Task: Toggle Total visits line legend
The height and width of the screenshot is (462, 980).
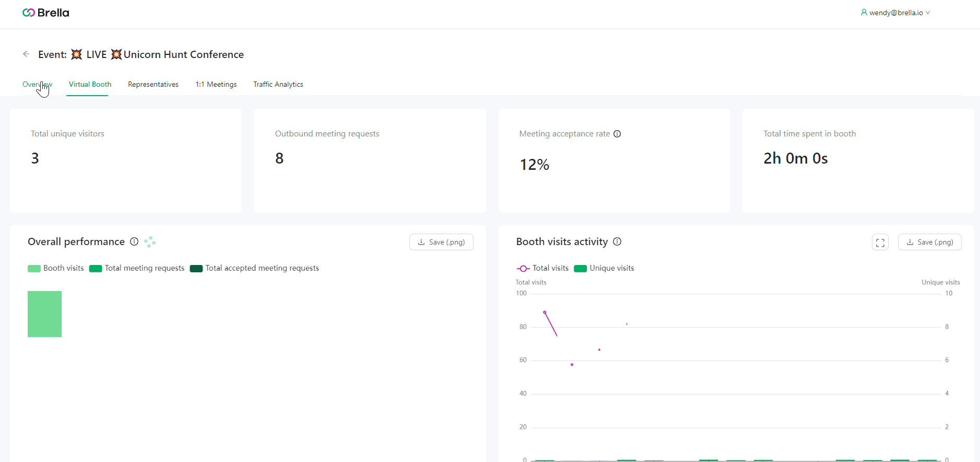Action: click(x=542, y=268)
